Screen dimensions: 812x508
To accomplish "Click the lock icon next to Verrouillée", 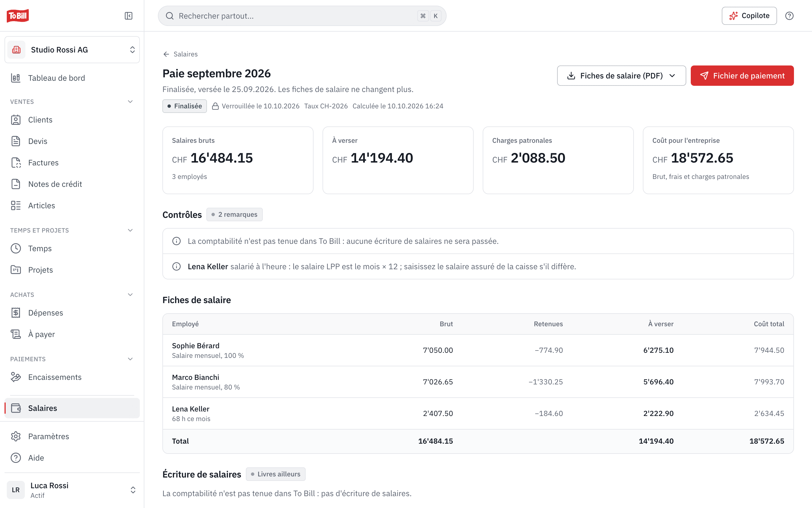I will click(215, 106).
